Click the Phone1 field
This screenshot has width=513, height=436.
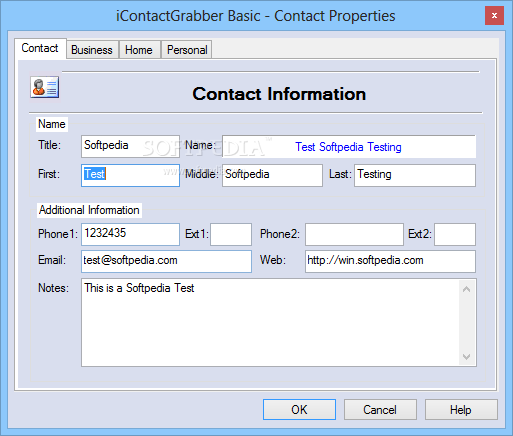tap(130, 234)
